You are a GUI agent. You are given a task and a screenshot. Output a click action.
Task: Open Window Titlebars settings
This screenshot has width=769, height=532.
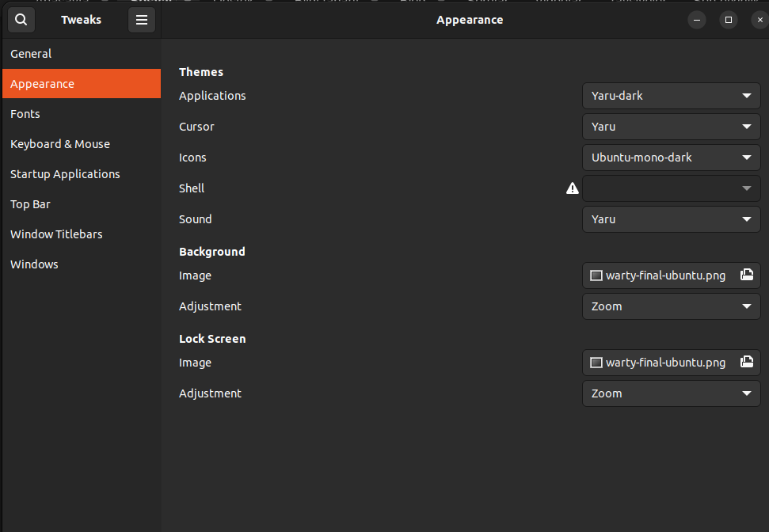(56, 234)
